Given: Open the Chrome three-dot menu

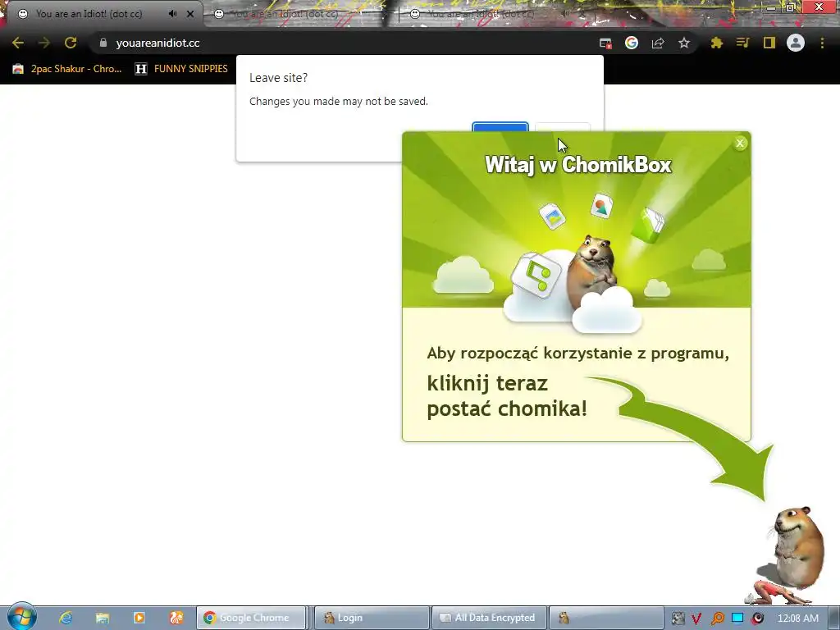Looking at the screenshot, I should pyautogui.click(x=822, y=43).
